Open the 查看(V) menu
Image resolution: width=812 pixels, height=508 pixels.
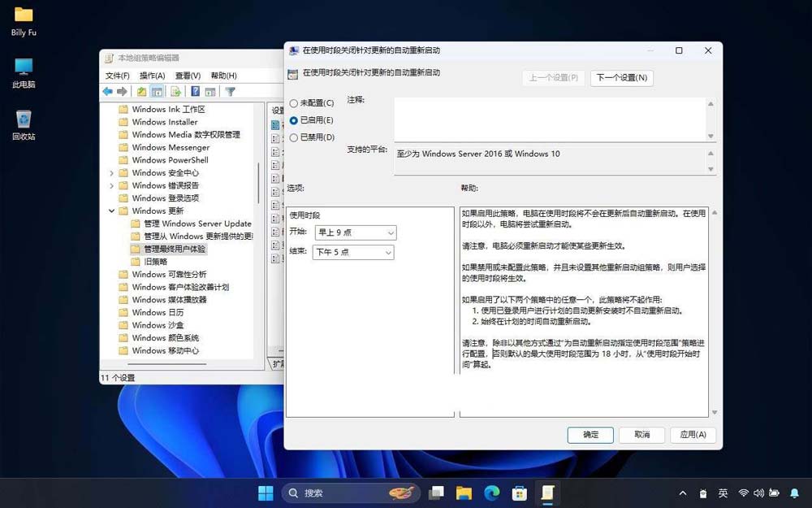188,76
